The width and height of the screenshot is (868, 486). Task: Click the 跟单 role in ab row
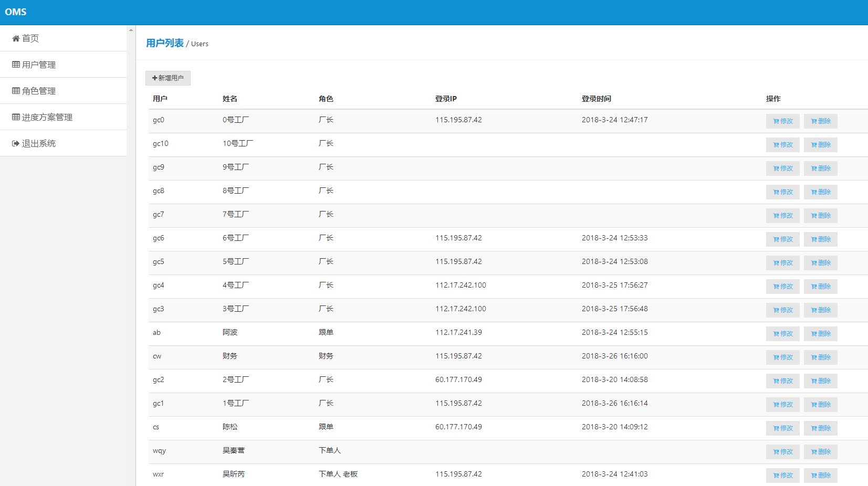[x=326, y=332]
